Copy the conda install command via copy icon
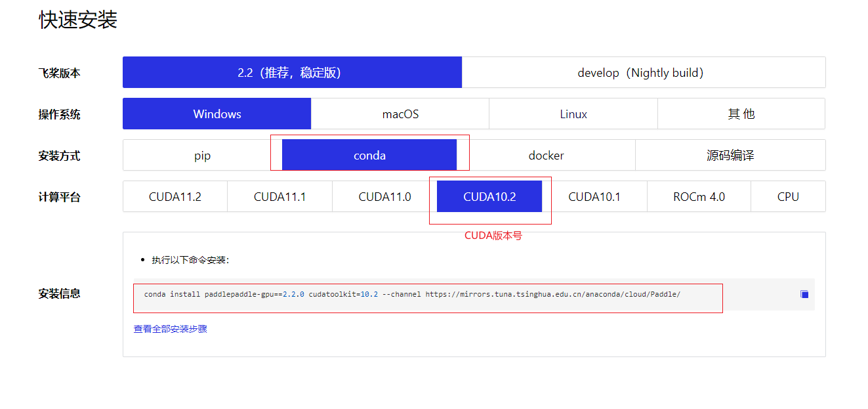Screen dimensions: 868x409 click(804, 294)
